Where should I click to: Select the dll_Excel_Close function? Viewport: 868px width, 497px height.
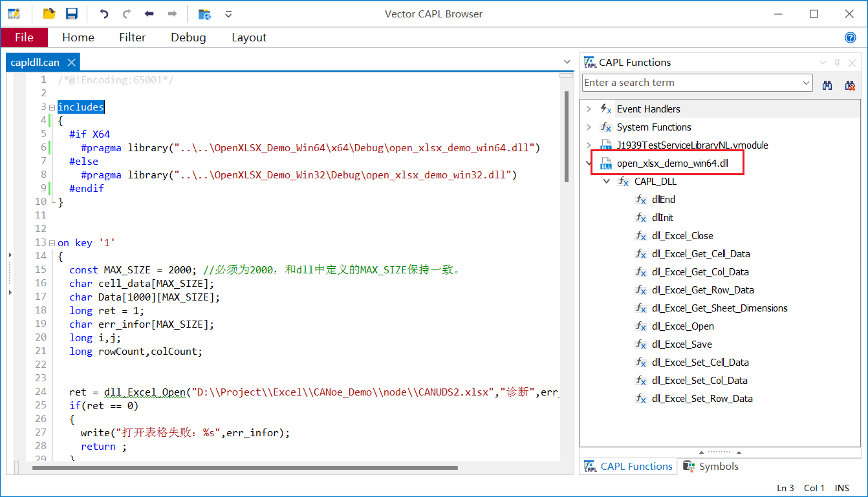coord(682,236)
